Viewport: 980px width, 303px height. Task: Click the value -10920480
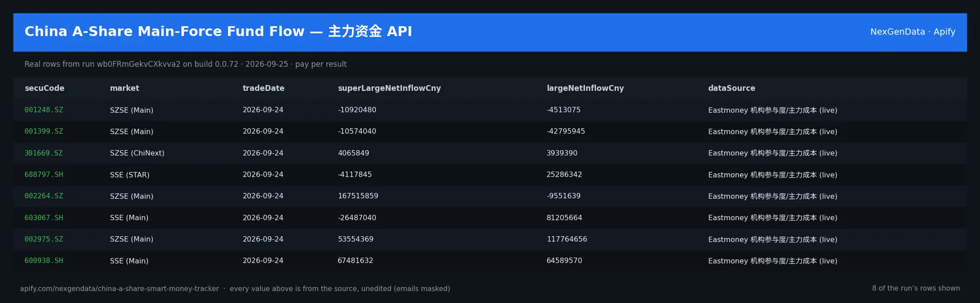click(357, 110)
